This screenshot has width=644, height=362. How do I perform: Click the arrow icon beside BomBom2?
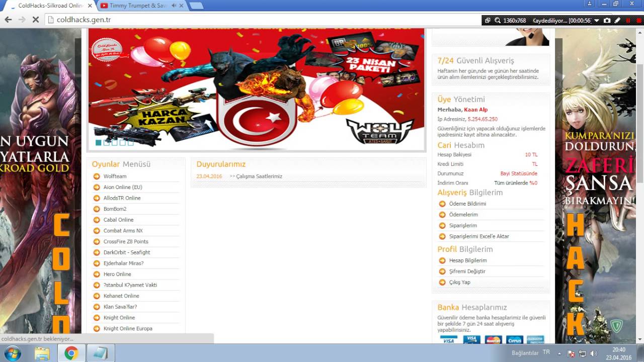pos(97,209)
